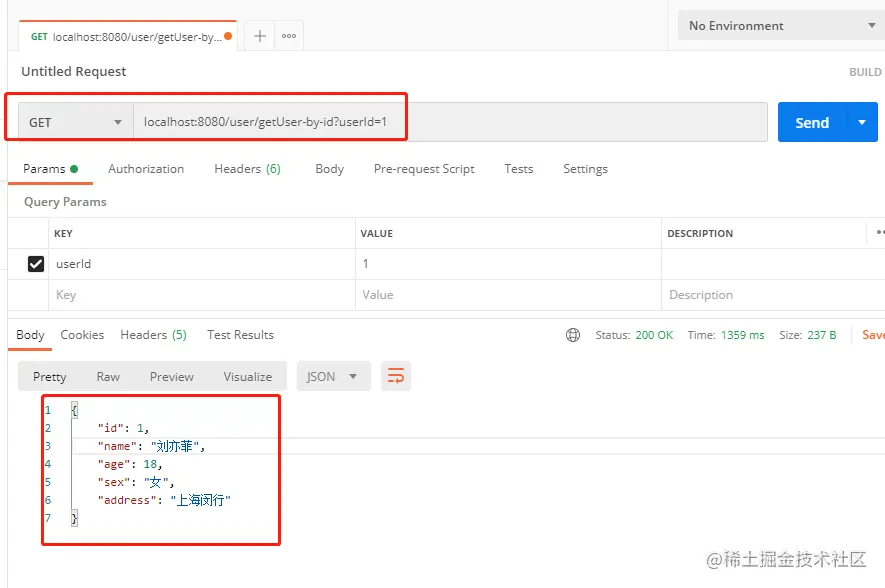Click the wrap lines icon in response toolbar

pyautogui.click(x=396, y=376)
